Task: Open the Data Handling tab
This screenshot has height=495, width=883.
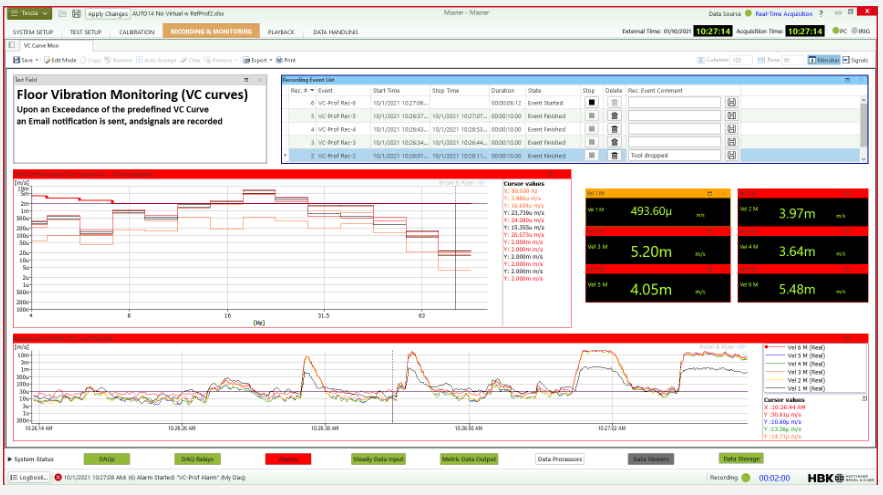Action: (x=336, y=32)
